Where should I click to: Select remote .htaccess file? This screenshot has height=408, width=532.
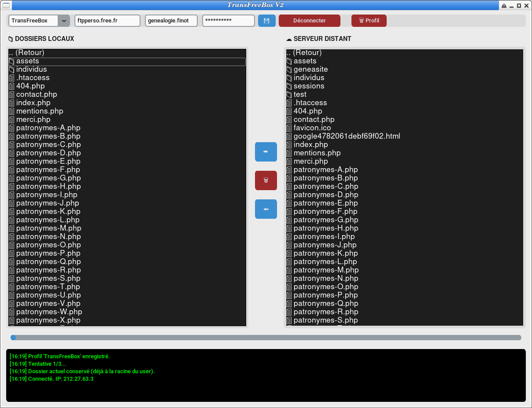(405, 103)
